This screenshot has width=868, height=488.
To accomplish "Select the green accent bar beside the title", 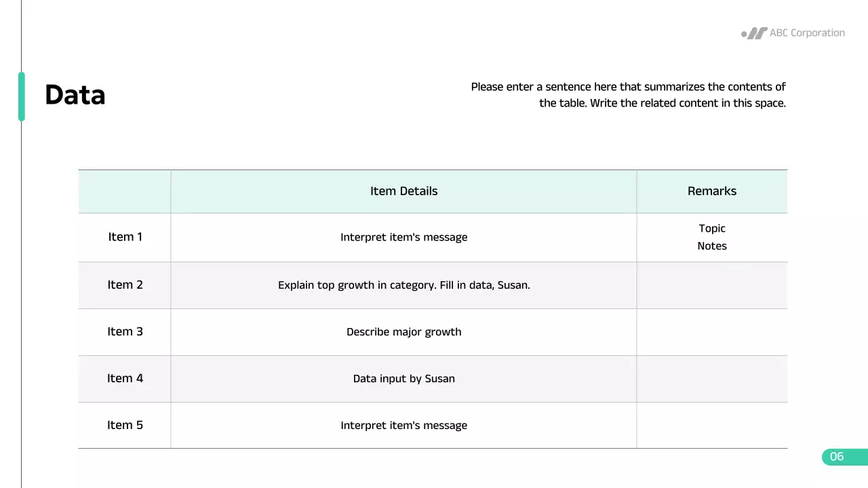I will [x=22, y=96].
